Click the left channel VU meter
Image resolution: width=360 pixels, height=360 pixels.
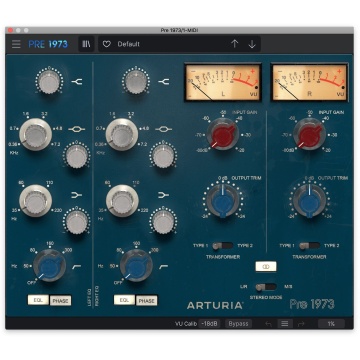tap(222, 82)
